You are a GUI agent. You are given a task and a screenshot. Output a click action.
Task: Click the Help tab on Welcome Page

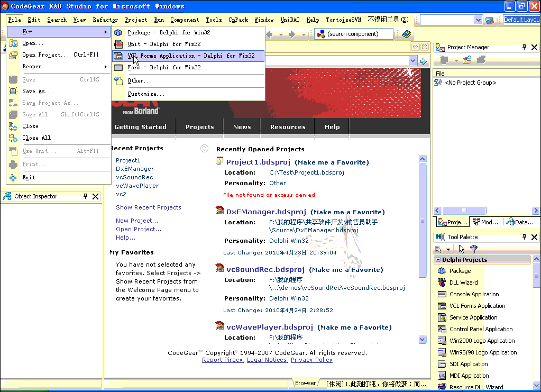[x=332, y=127]
